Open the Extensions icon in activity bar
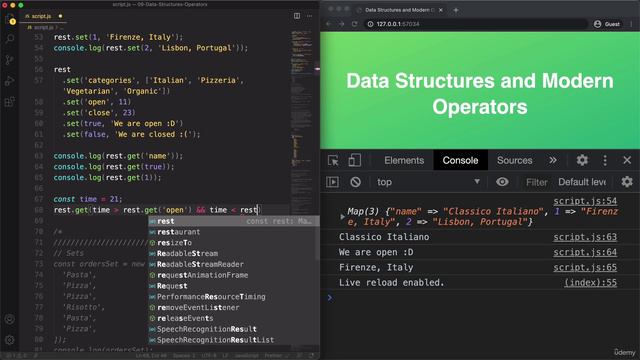This screenshot has width=640, height=360. click(x=10, y=101)
